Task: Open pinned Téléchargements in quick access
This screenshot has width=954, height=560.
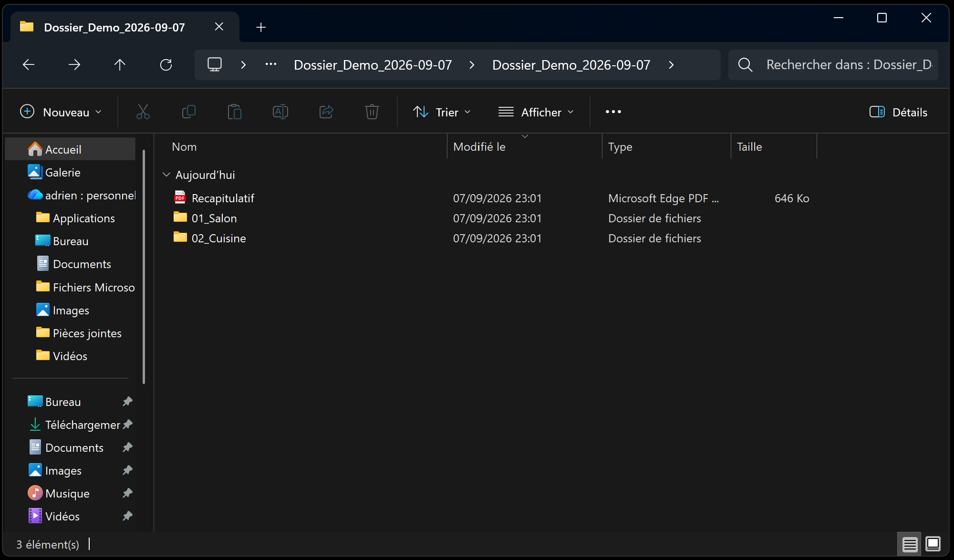Action: pos(70,425)
